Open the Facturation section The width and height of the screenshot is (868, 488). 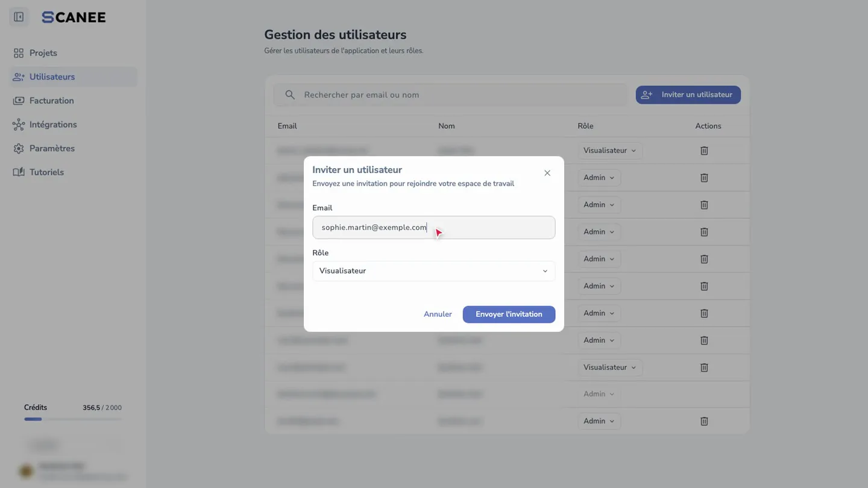[73, 101]
